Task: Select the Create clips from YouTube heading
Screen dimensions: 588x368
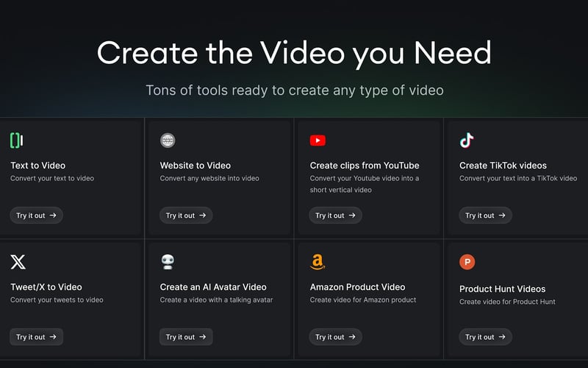Action: coord(365,165)
